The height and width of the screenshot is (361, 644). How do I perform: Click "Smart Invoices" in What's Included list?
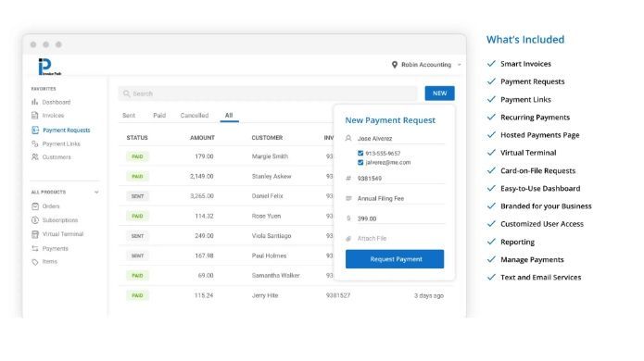525,64
